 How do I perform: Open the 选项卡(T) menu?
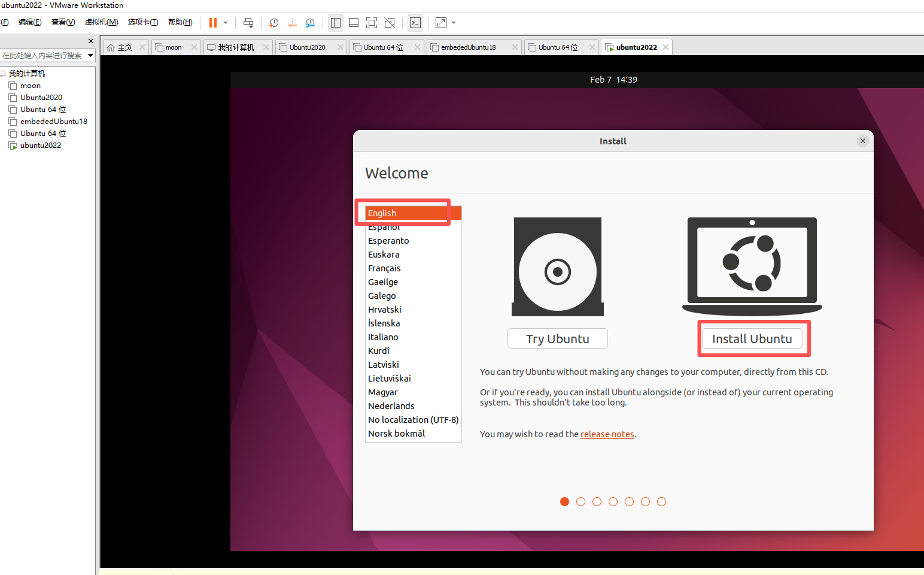143,22
